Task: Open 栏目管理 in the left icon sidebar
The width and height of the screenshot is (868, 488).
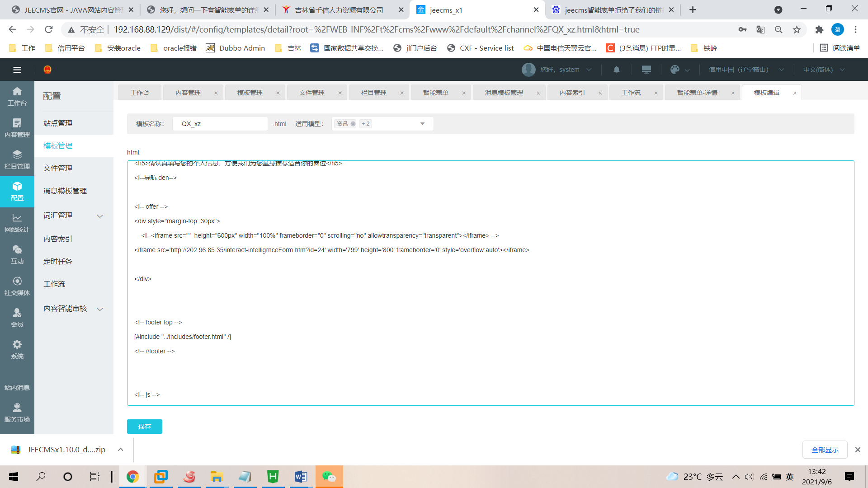Action: [x=17, y=160]
